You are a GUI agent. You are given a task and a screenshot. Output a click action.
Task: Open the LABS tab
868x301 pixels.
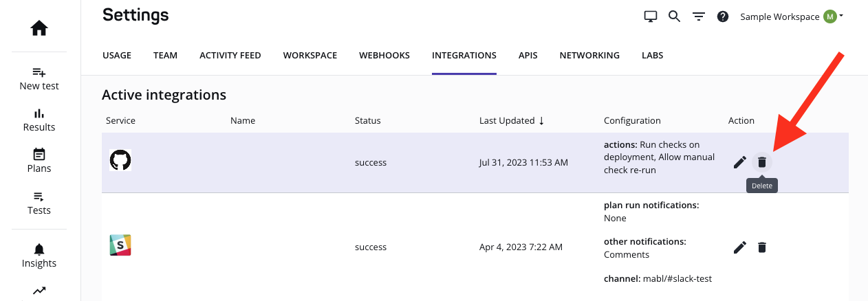(653, 56)
